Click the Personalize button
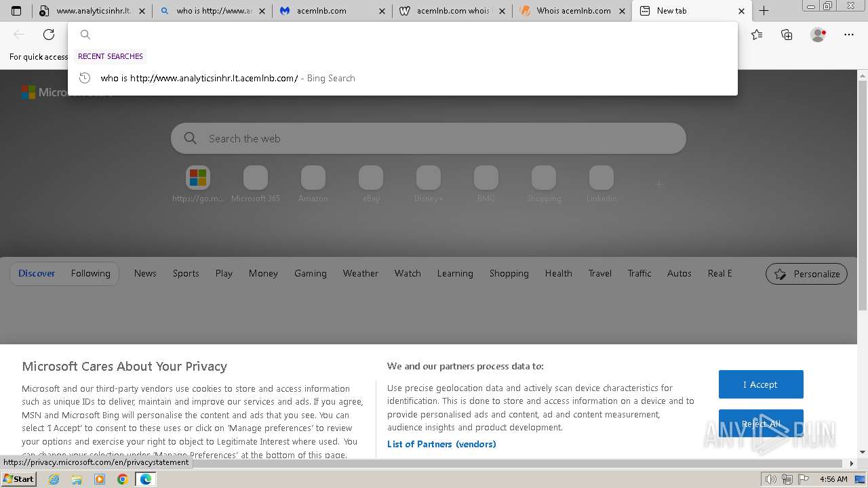This screenshot has width=868, height=488. click(806, 274)
